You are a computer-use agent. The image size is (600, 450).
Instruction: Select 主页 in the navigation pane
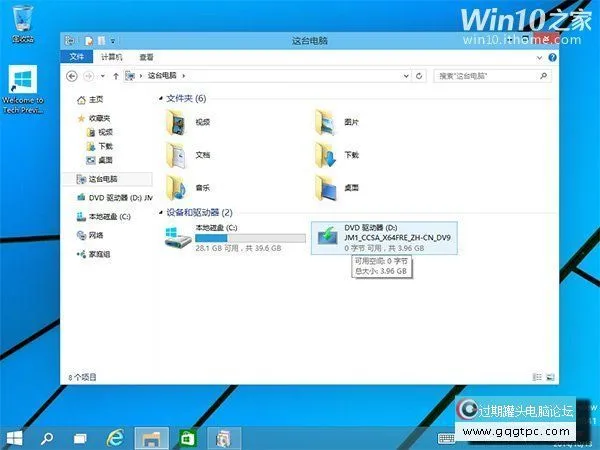click(90, 99)
